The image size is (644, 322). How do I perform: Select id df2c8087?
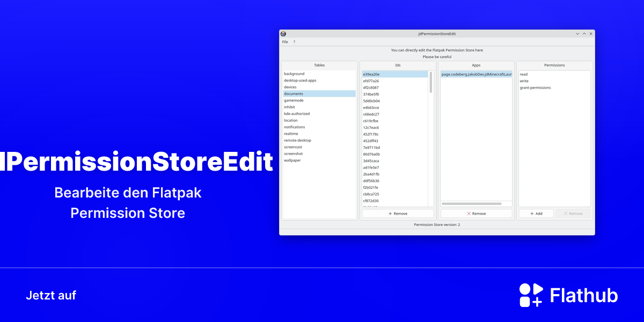395,87
